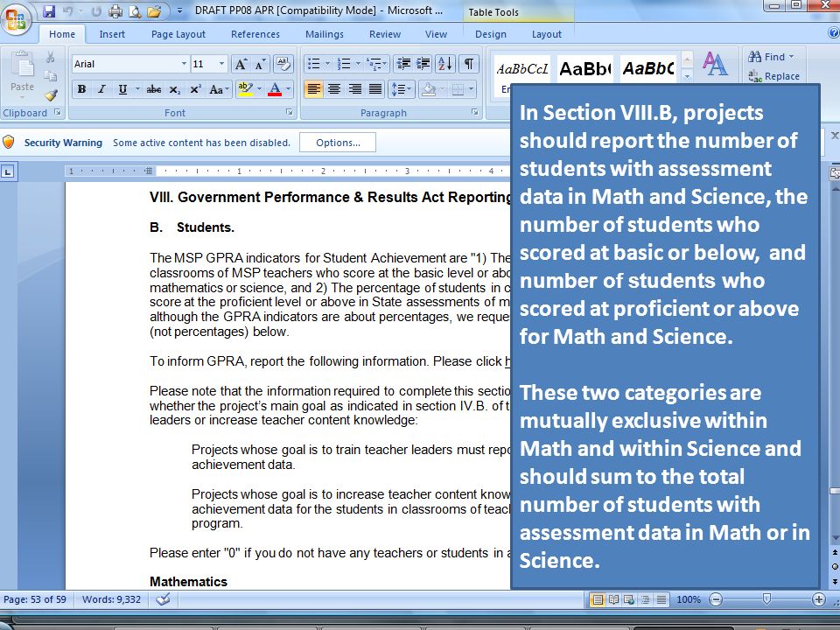Click the Security Warning Options button
This screenshot has width=840, height=630.
[338, 143]
